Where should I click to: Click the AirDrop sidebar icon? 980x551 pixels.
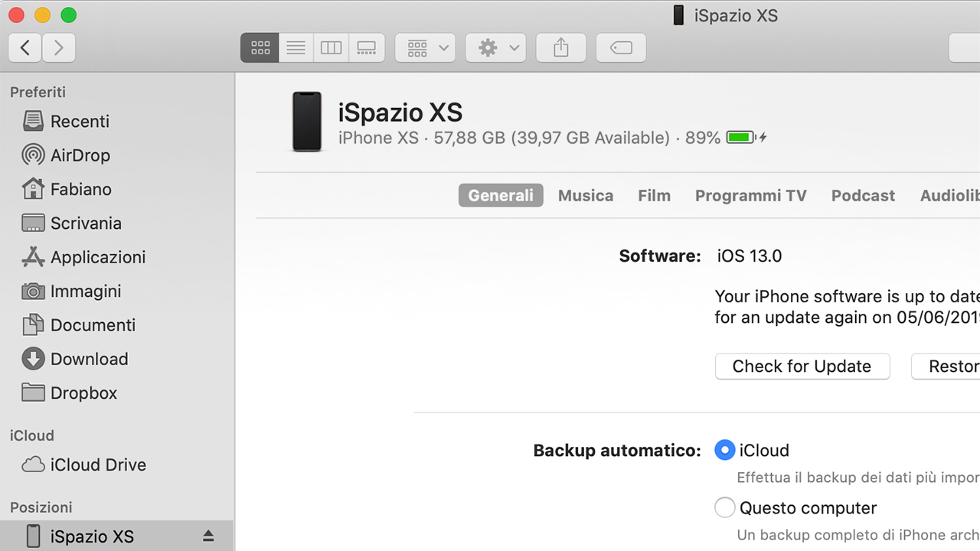point(33,155)
